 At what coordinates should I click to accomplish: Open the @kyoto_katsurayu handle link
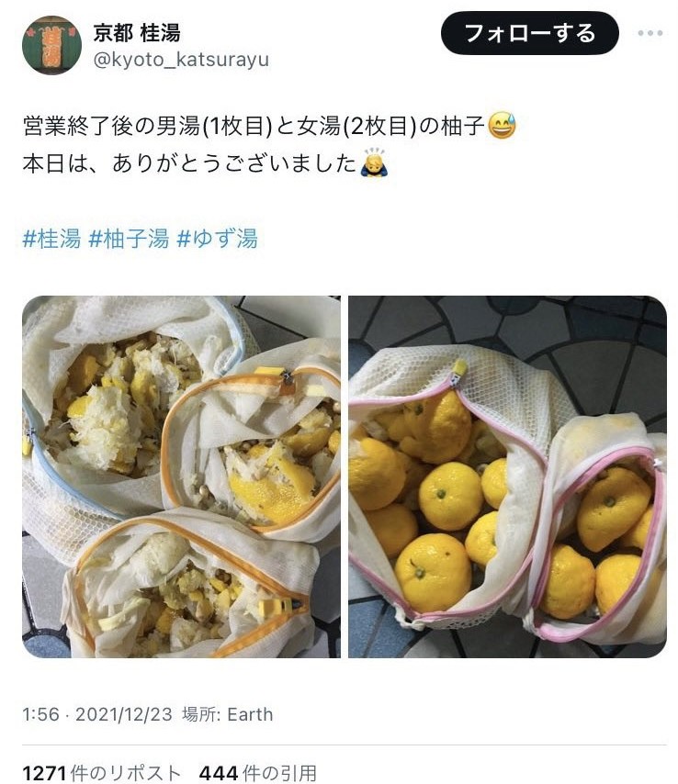(x=181, y=60)
